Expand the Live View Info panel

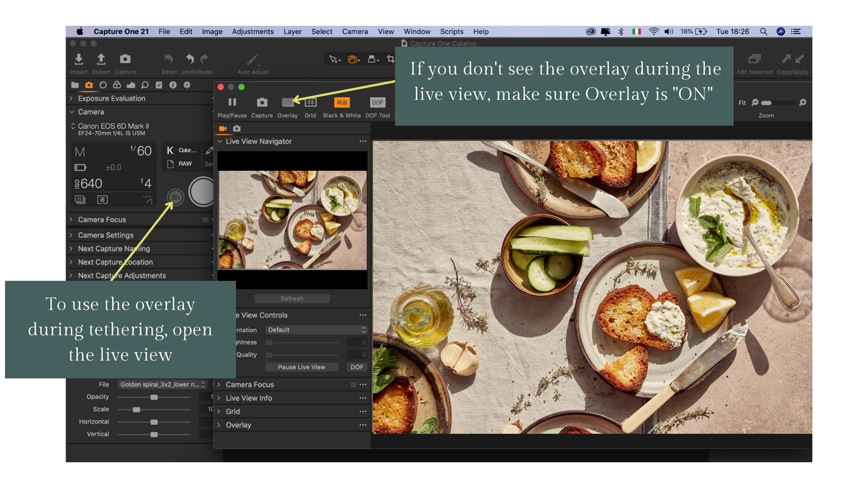tap(219, 398)
